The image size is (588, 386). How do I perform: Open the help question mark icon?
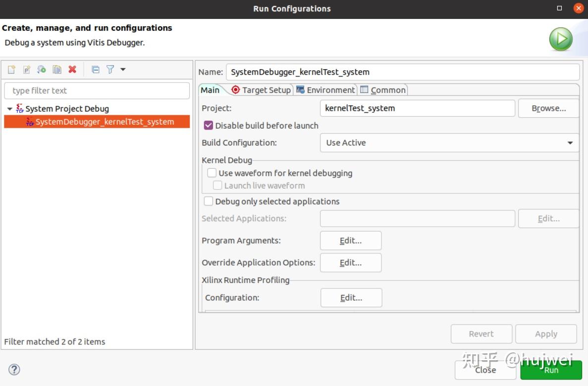tap(14, 369)
